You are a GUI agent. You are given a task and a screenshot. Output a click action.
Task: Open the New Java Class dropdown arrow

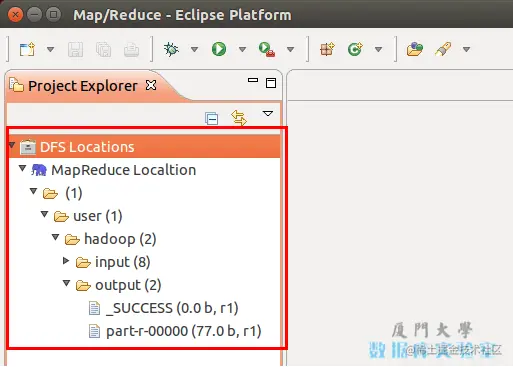378,50
